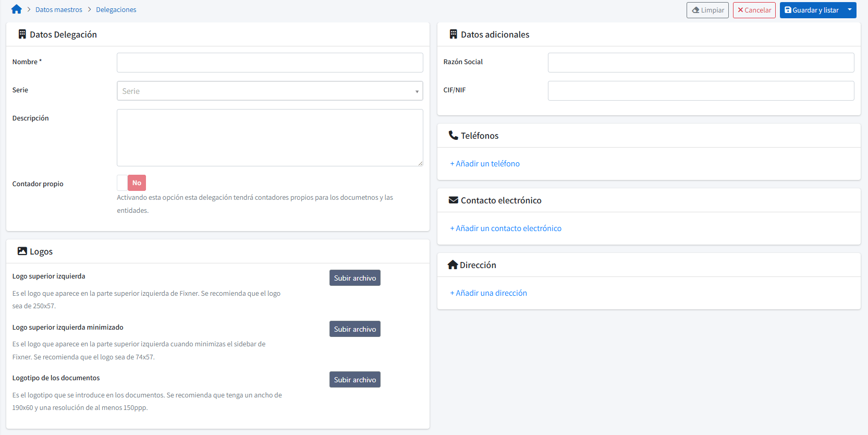The height and width of the screenshot is (435, 868).
Task: Click Añadir un contacto electrónico link
Action: pyautogui.click(x=506, y=228)
